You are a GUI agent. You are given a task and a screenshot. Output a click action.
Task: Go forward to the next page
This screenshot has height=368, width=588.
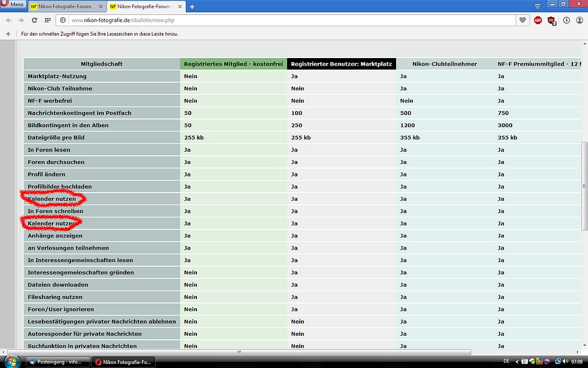coord(21,20)
